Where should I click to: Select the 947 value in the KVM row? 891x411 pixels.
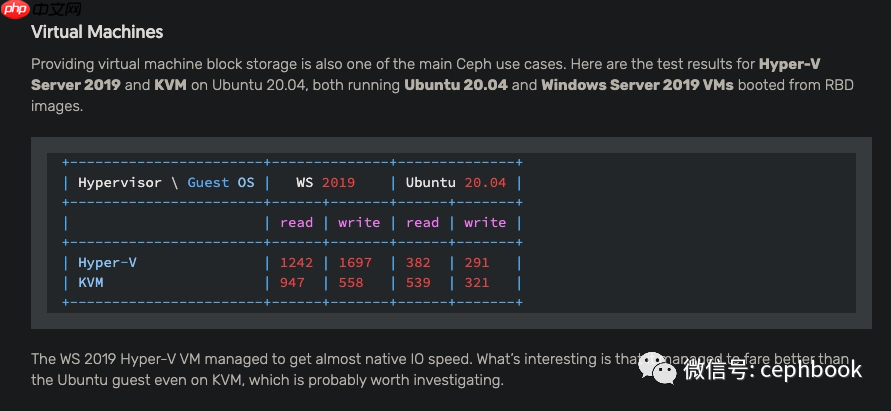[292, 283]
